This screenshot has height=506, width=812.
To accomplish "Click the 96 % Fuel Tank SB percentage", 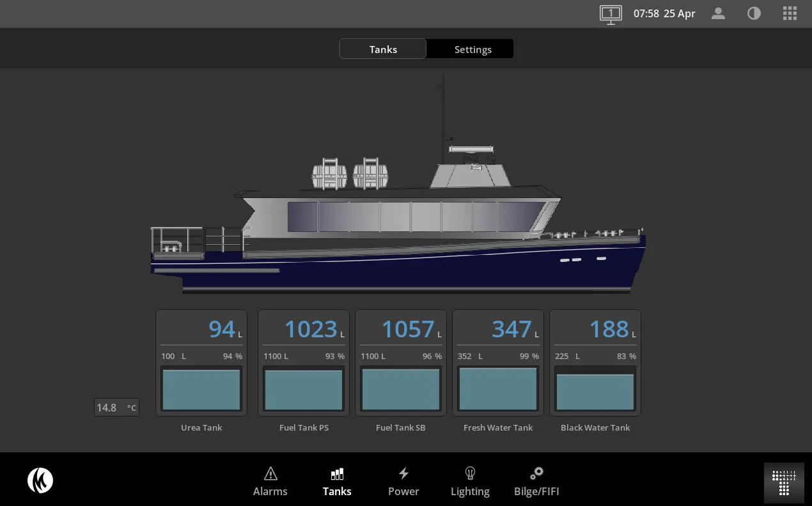I will tap(432, 356).
